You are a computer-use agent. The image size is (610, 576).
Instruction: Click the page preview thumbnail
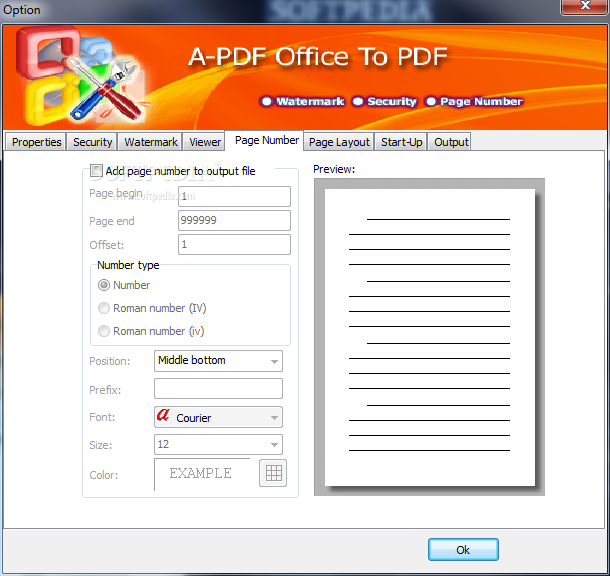429,337
